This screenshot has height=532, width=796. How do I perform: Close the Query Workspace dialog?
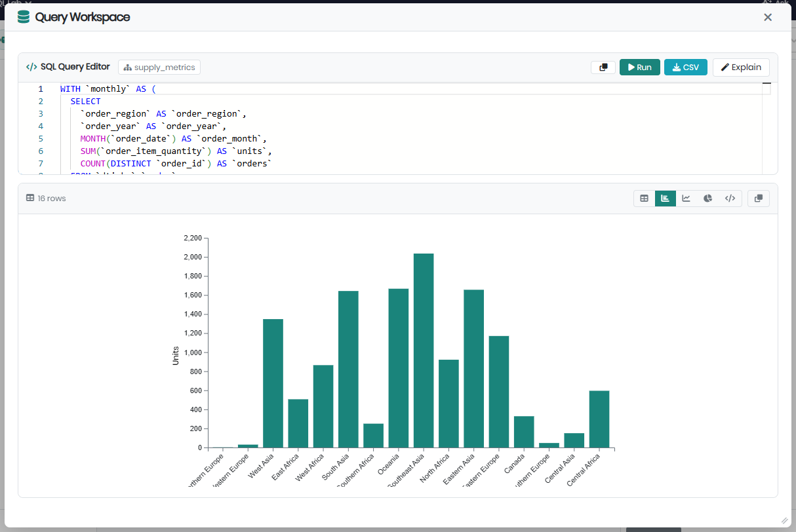click(x=768, y=17)
